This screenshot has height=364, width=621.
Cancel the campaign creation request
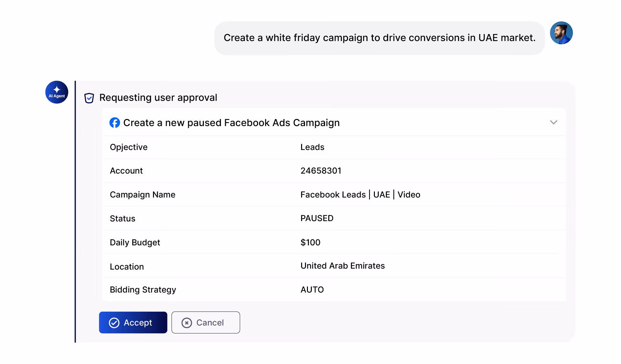tap(205, 322)
